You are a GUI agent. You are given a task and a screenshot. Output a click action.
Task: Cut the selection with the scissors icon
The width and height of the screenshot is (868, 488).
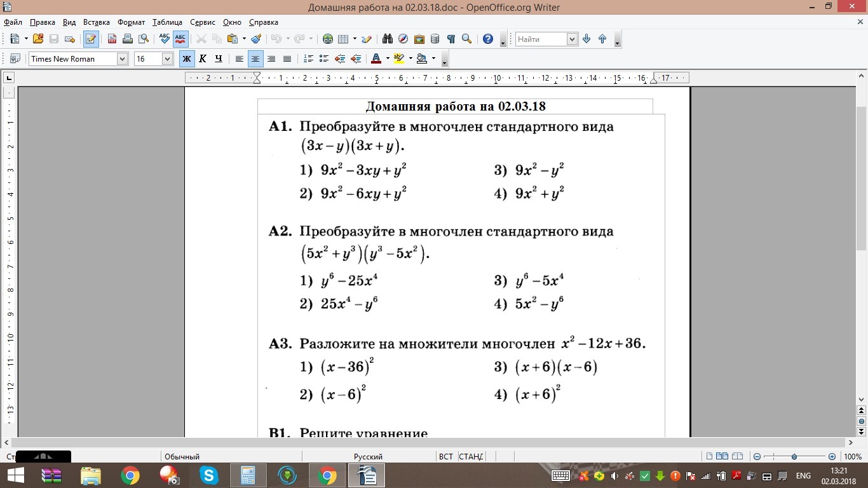tap(201, 39)
